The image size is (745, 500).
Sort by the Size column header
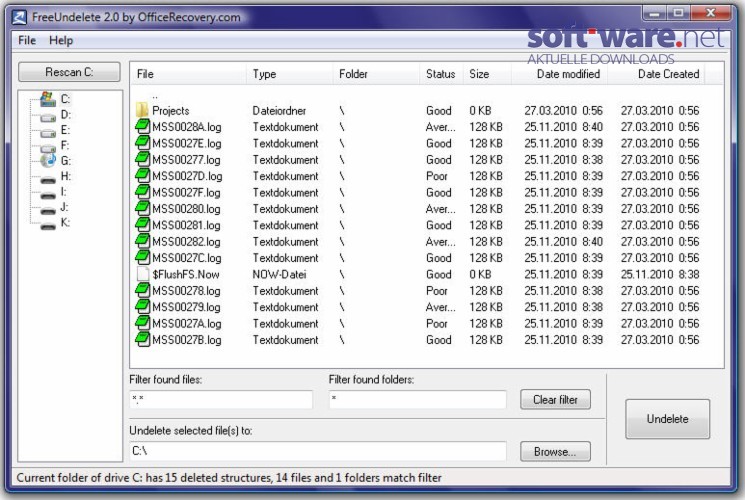(x=487, y=74)
